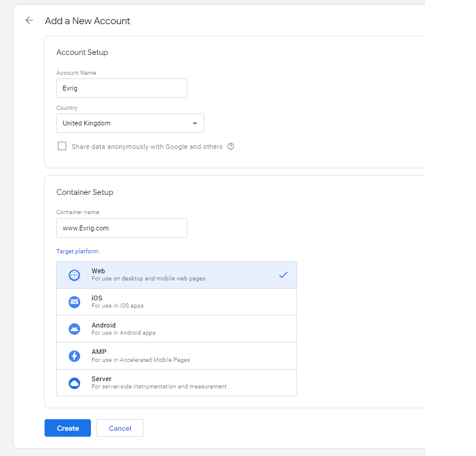Click the back arrow icon
476x456 pixels.
click(29, 21)
